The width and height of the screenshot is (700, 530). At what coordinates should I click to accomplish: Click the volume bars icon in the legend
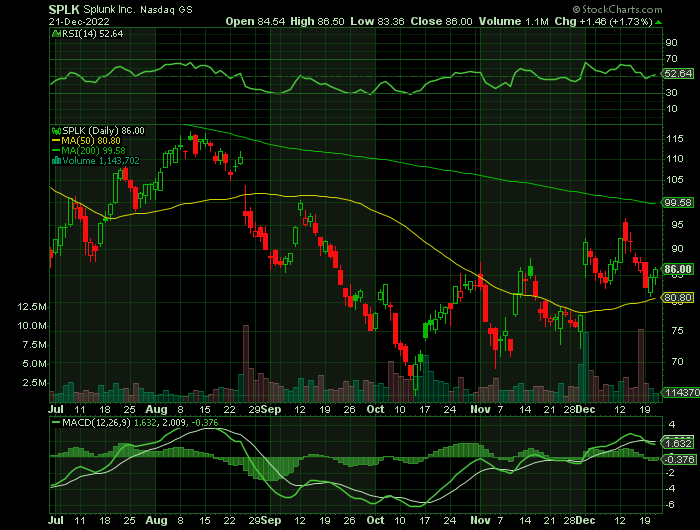pos(56,161)
